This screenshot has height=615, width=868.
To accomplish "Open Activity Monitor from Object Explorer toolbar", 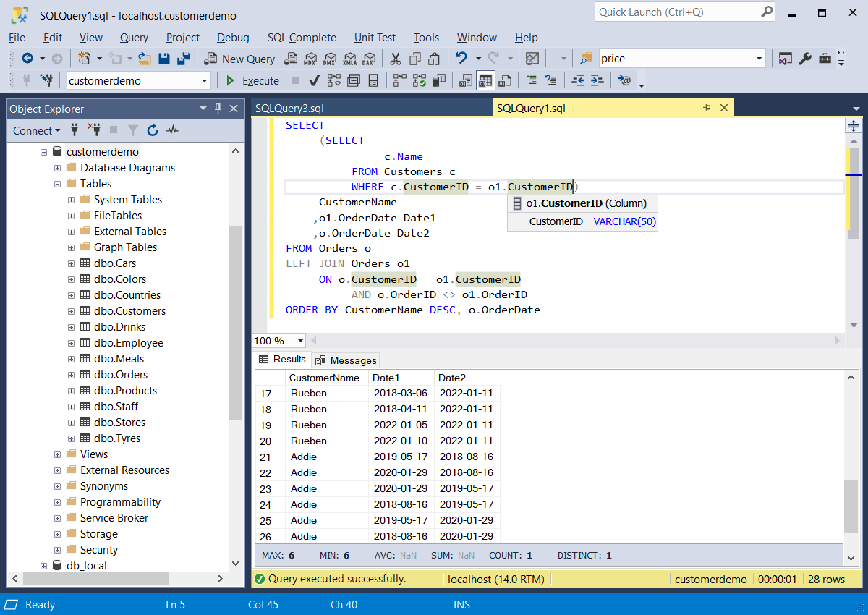I will 171,130.
